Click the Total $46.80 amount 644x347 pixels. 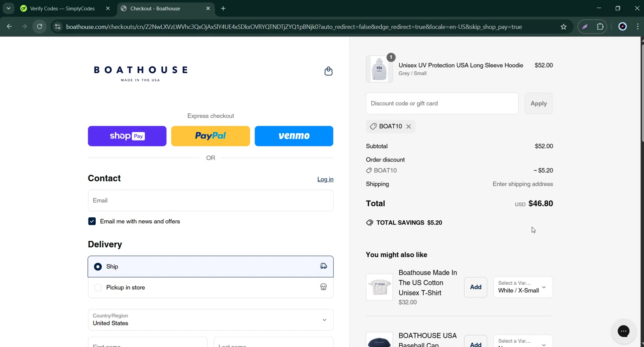(x=541, y=204)
